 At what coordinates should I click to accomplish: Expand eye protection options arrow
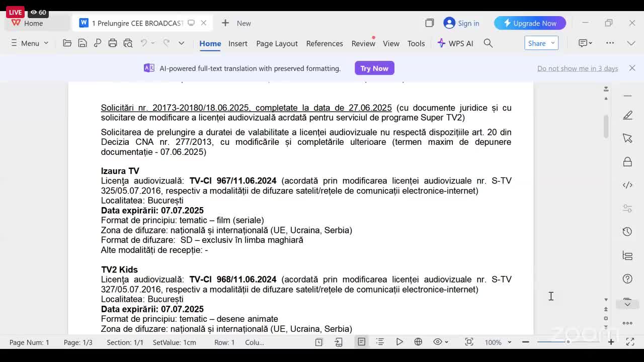click(446, 342)
